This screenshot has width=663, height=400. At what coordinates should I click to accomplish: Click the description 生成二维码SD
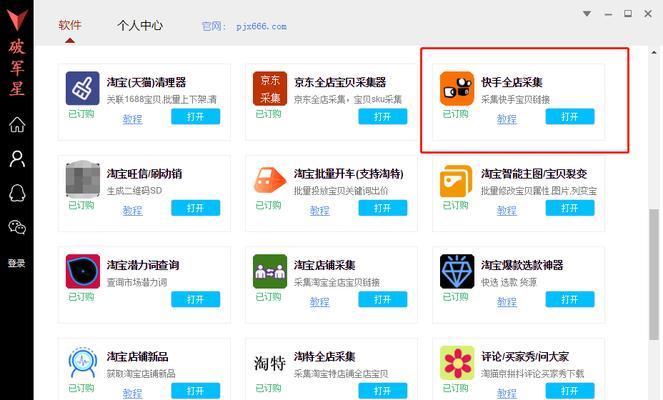coord(134,191)
